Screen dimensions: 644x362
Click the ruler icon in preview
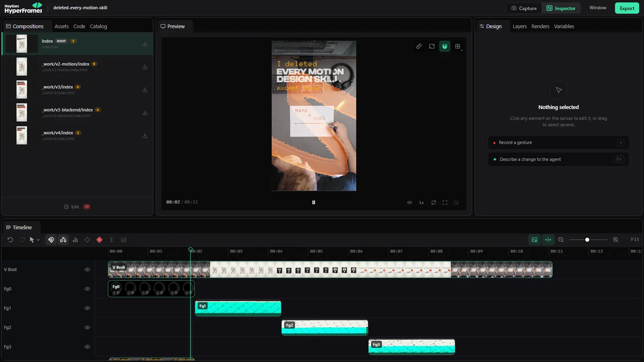point(419,46)
